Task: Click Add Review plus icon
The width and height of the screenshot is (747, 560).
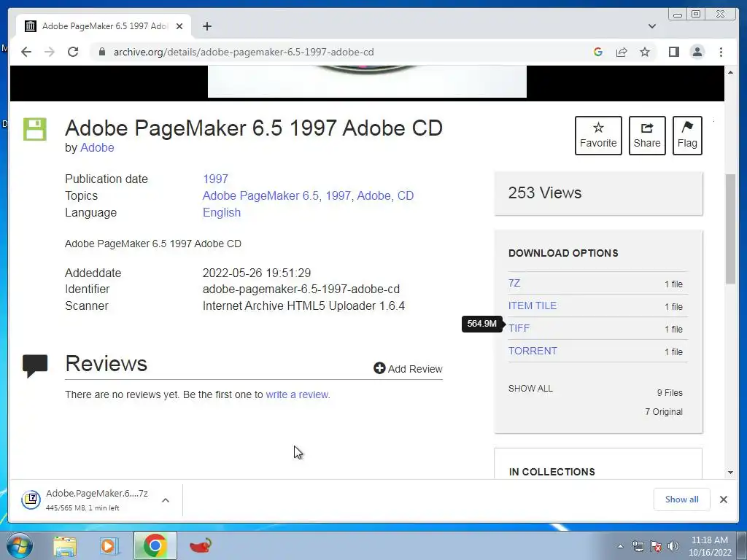Action: (x=379, y=368)
